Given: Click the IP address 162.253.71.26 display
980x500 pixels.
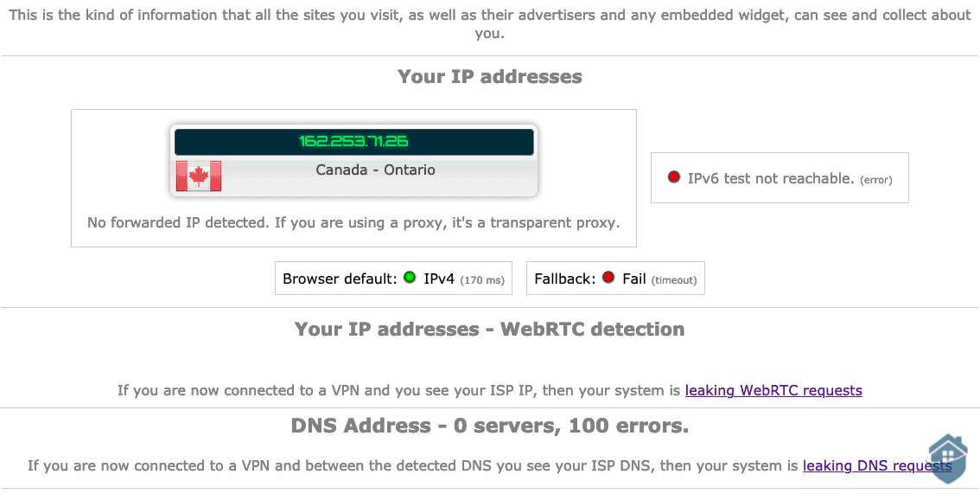Looking at the screenshot, I should point(353,142).
